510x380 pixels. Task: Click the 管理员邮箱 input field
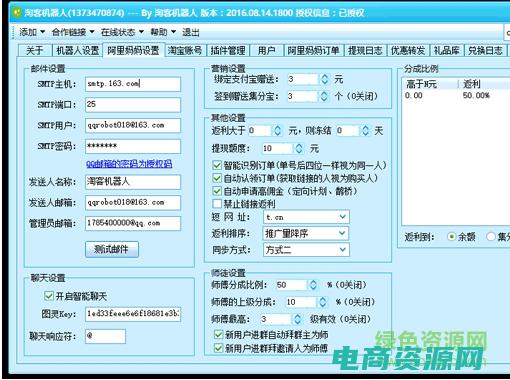pyautogui.click(x=133, y=223)
